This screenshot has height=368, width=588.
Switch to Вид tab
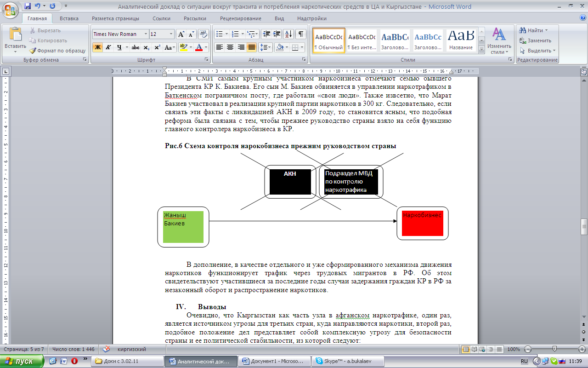click(279, 18)
